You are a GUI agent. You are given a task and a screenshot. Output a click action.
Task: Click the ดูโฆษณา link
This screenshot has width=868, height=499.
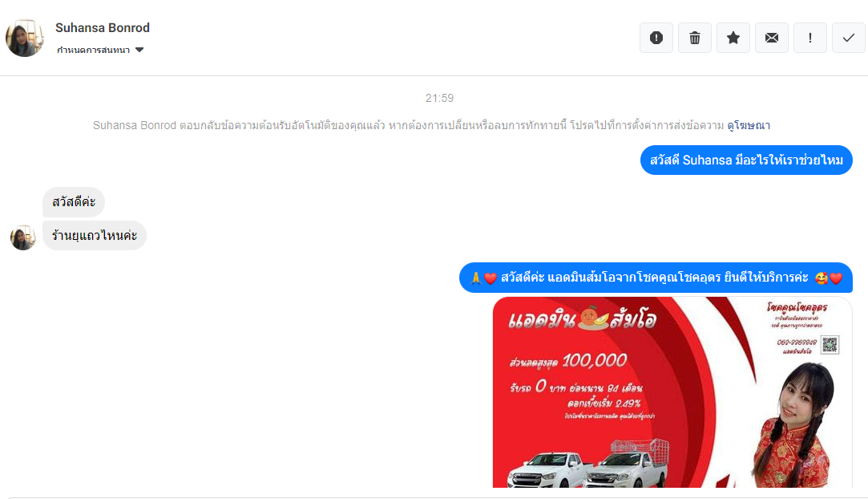tap(749, 126)
